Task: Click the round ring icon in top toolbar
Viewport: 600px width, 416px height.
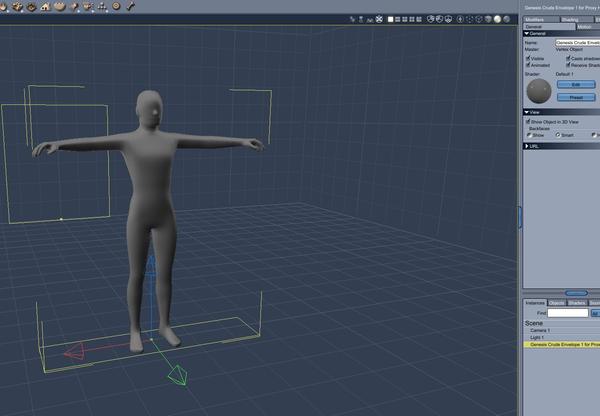Action: (x=116, y=6)
